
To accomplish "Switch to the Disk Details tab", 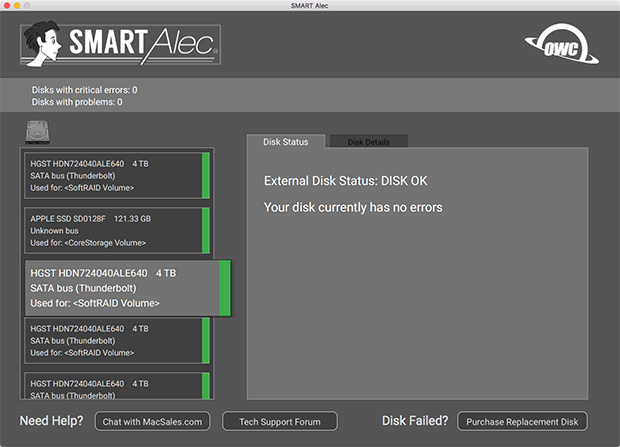I will coord(369,142).
